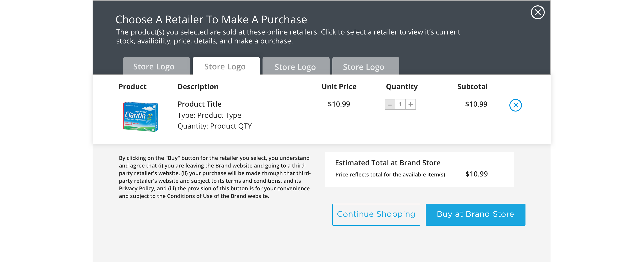Click the Product column header
This screenshot has width=644, height=262.
coord(132,87)
